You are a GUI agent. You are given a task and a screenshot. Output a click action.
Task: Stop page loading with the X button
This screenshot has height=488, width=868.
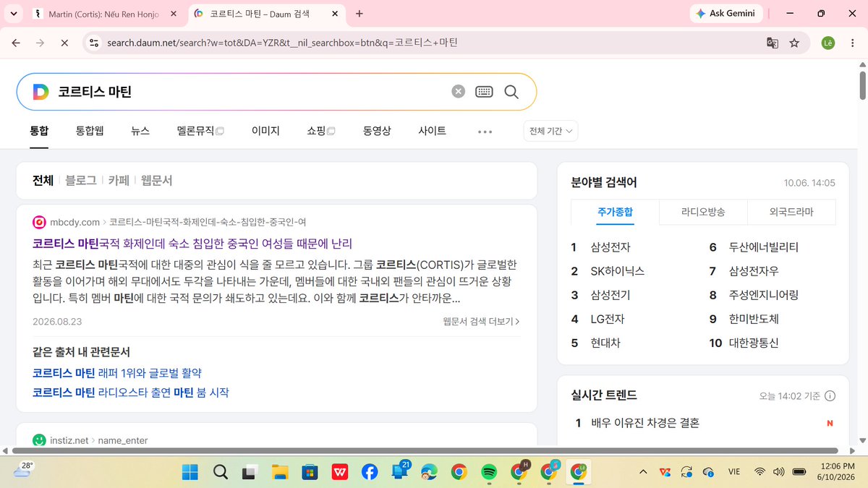[64, 43]
